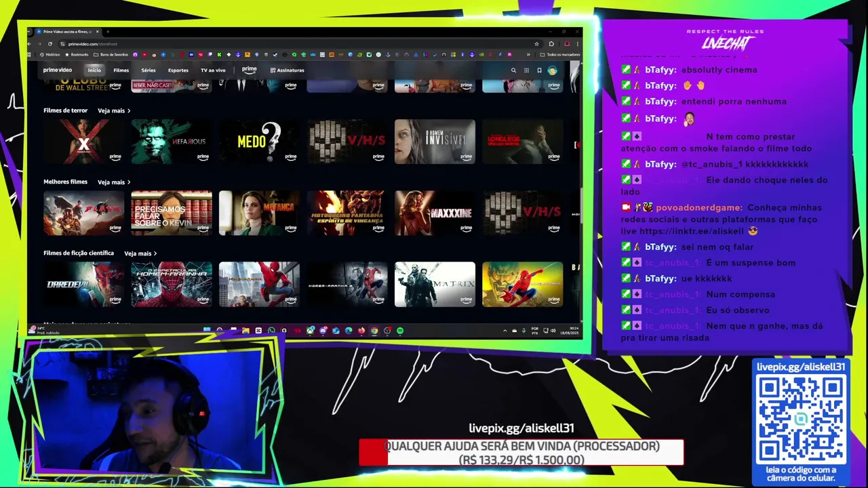Viewport: 868px width, 488px height.
Task: Open Microsoft Edge from the taskbar
Action: [349, 331]
